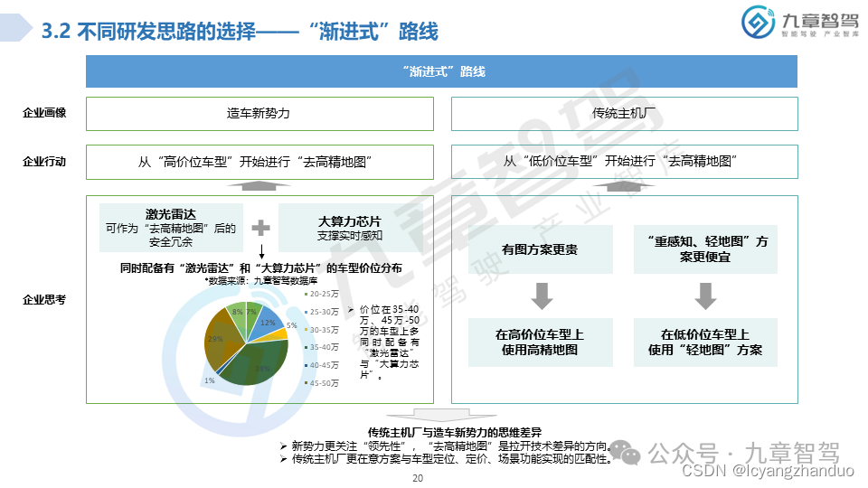Screen dimensions: 868x488
Task: Click the 有图方案更贵 box
Action: (541, 249)
